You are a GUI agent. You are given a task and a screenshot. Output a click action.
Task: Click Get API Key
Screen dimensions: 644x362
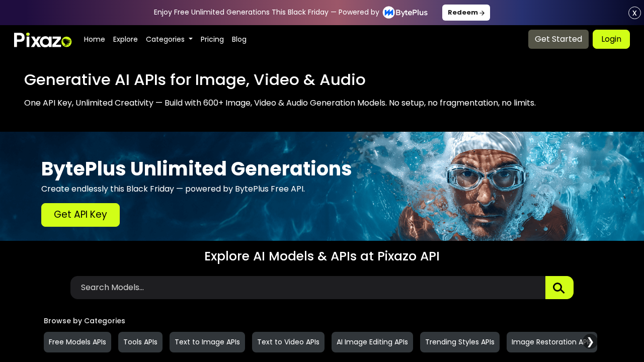pos(80,215)
